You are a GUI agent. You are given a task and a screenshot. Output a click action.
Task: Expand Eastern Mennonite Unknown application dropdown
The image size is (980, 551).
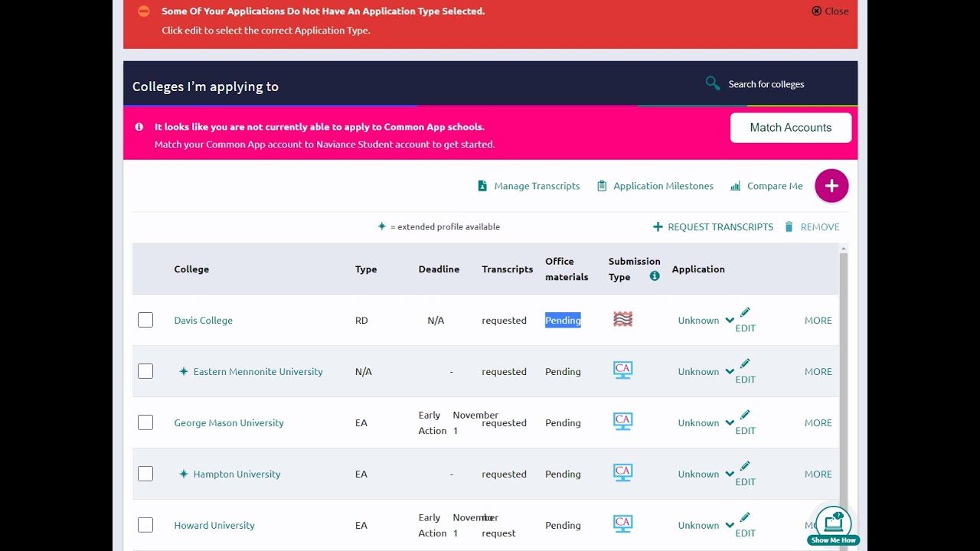[706, 371]
